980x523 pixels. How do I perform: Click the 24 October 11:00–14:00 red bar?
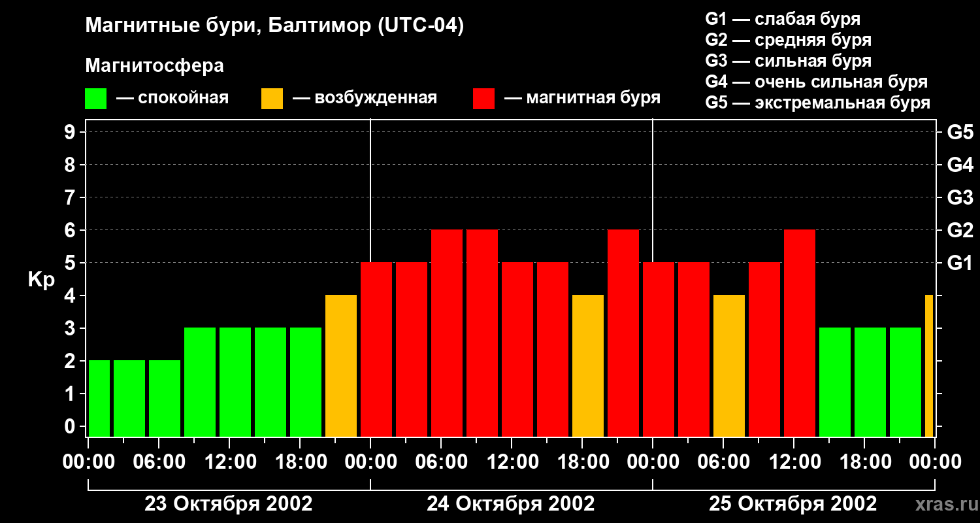point(517,350)
